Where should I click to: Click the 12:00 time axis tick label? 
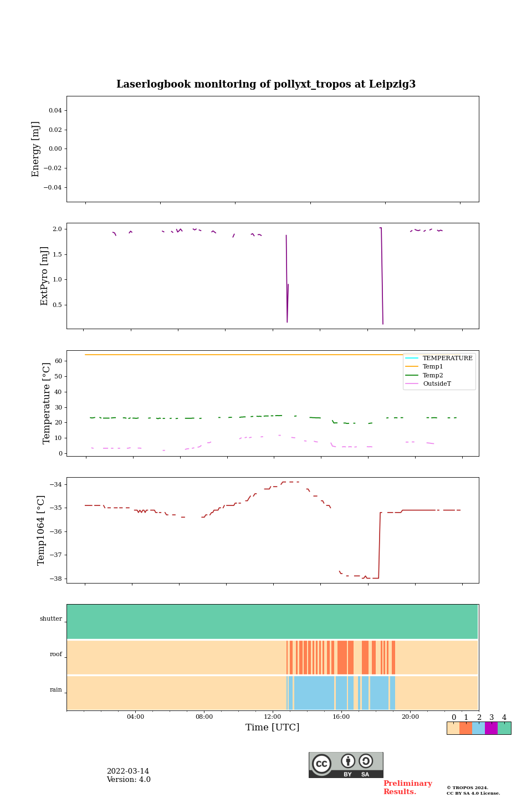[273, 717]
